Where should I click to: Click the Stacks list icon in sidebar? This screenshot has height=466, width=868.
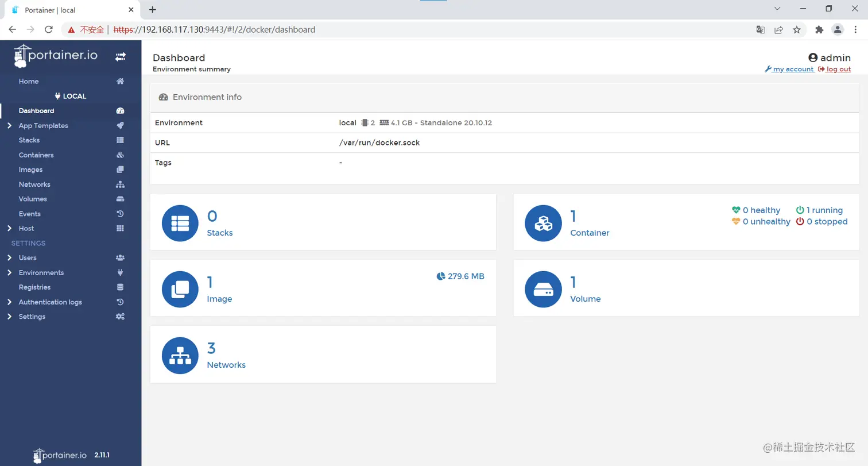[x=120, y=140]
